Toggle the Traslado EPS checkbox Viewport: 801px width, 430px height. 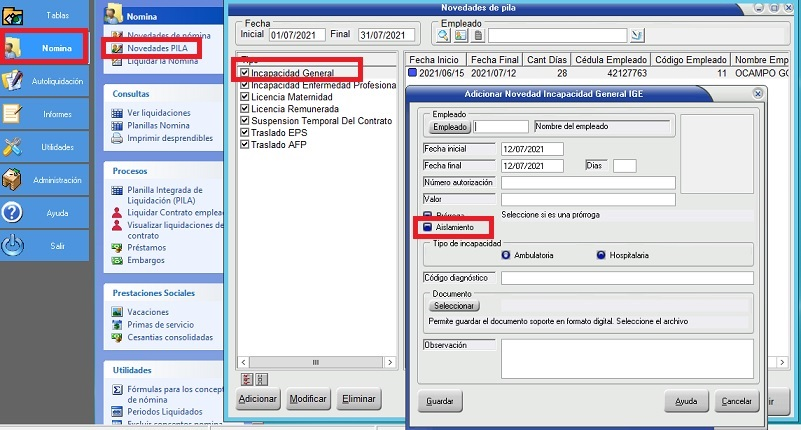(245, 132)
